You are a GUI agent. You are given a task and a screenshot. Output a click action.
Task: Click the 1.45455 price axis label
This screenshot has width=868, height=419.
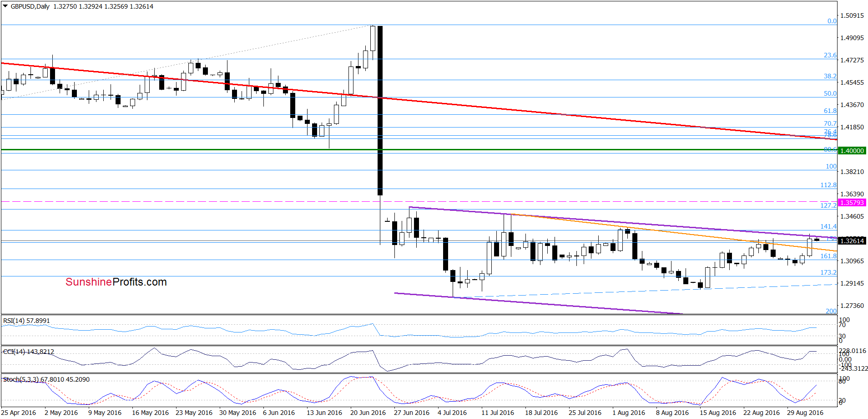coord(852,82)
